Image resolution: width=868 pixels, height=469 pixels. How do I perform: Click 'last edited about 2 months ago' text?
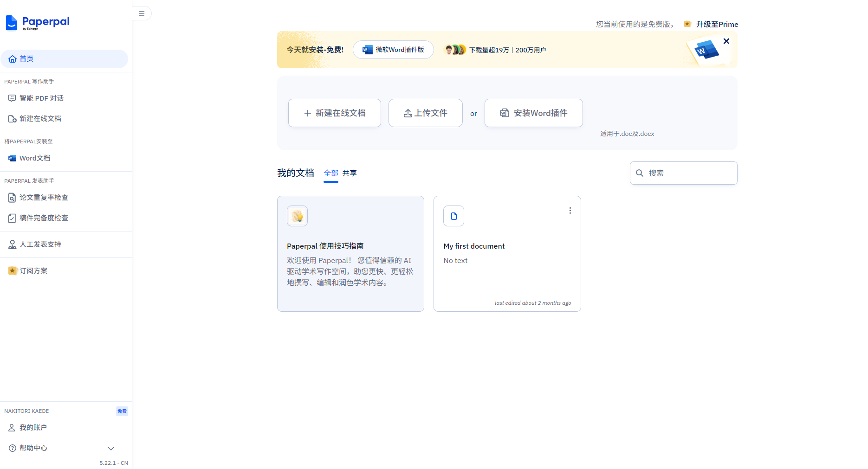pyautogui.click(x=533, y=303)
